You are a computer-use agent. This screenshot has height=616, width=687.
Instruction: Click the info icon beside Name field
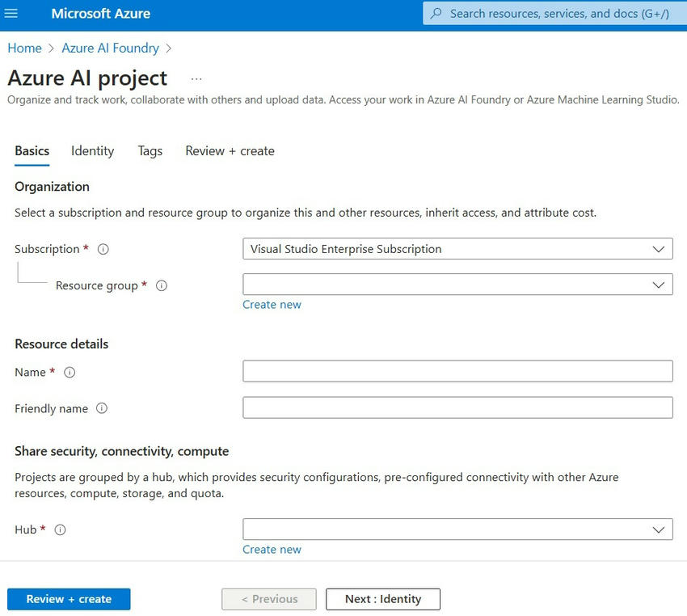pos(70,373)
